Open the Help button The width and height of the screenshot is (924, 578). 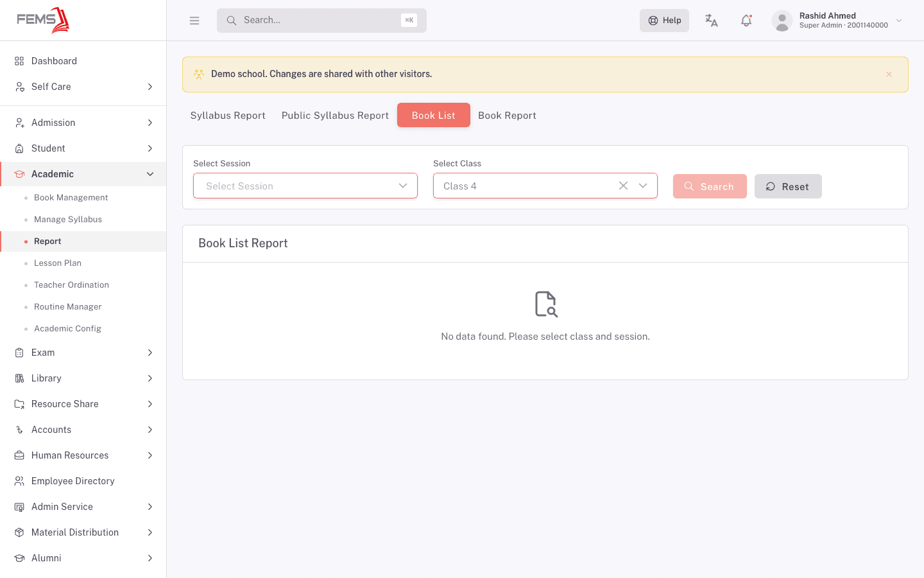point(664,21)
